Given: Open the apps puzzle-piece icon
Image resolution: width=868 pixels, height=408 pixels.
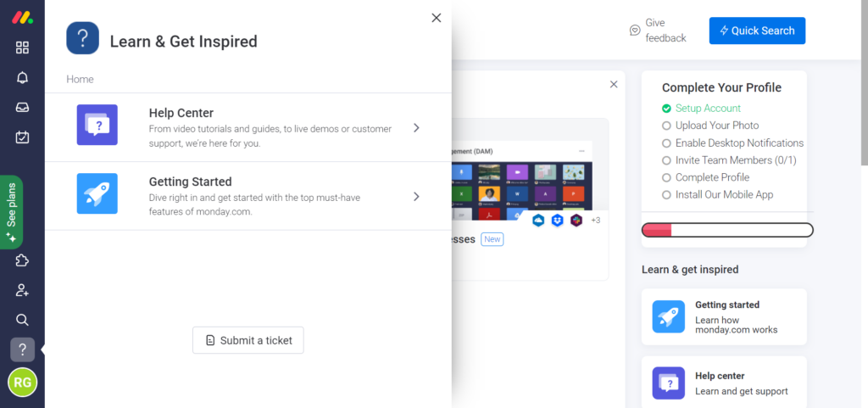Looking at the screenshot, I should click(22, 260).
